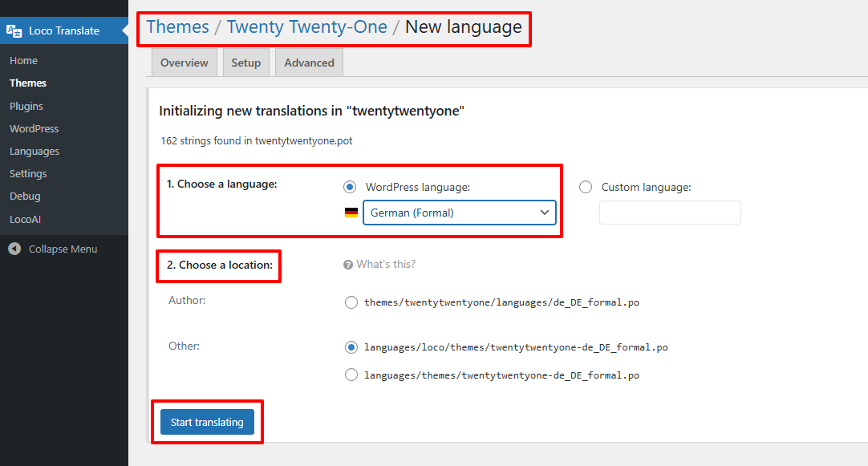Click the question mark help icon
The width and height of the screenshot is (868, 466).
[348, 265]
